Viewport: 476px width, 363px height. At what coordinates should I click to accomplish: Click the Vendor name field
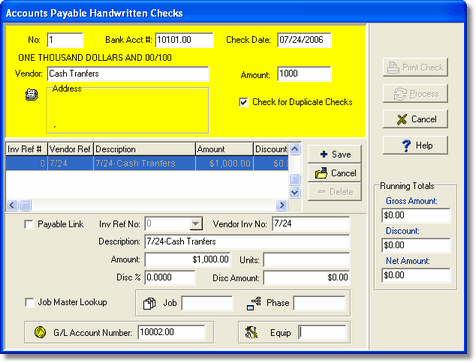click(x=128, y=74)
